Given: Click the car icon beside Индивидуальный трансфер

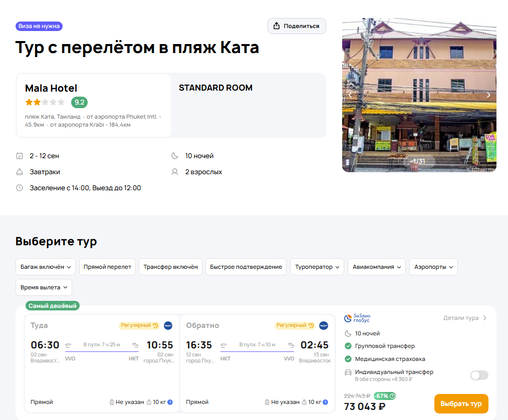Looking at the screenshot, I should click(x=348, y=372).
